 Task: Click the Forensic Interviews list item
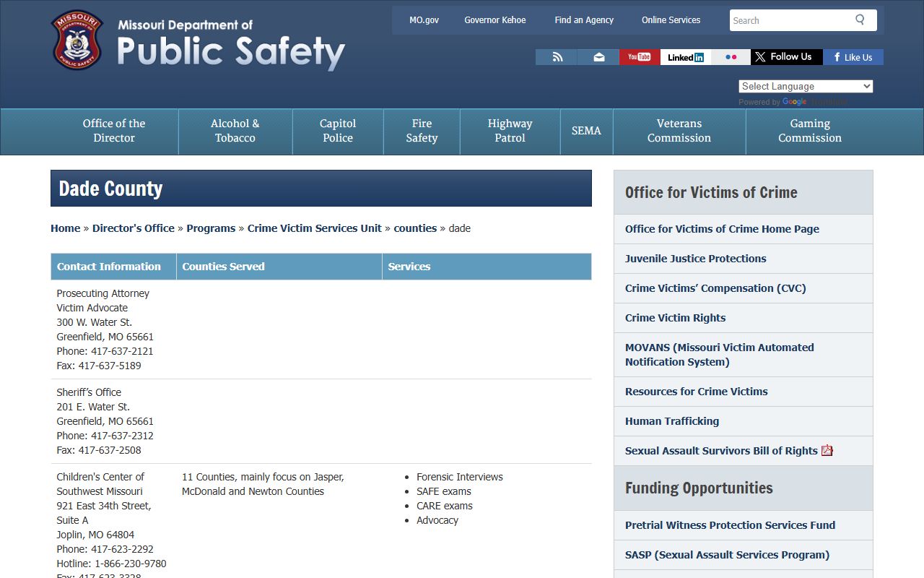[x=460, y=477]
